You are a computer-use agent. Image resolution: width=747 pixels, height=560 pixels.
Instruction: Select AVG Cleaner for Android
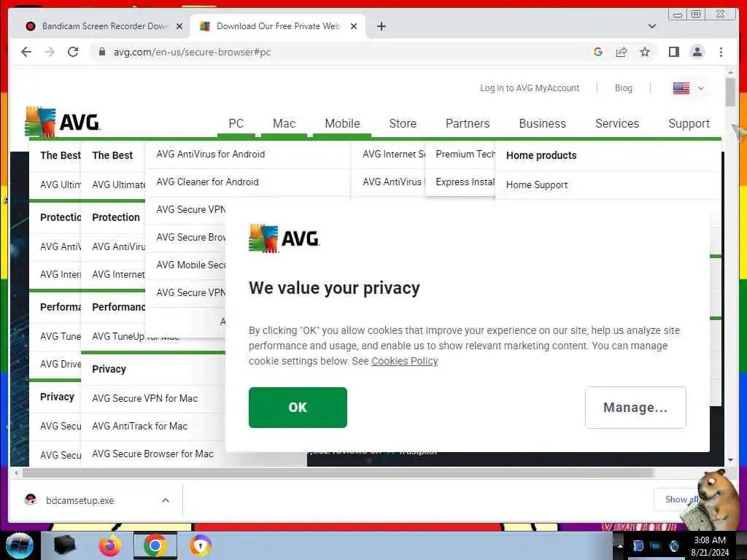[x=207, y=182]
